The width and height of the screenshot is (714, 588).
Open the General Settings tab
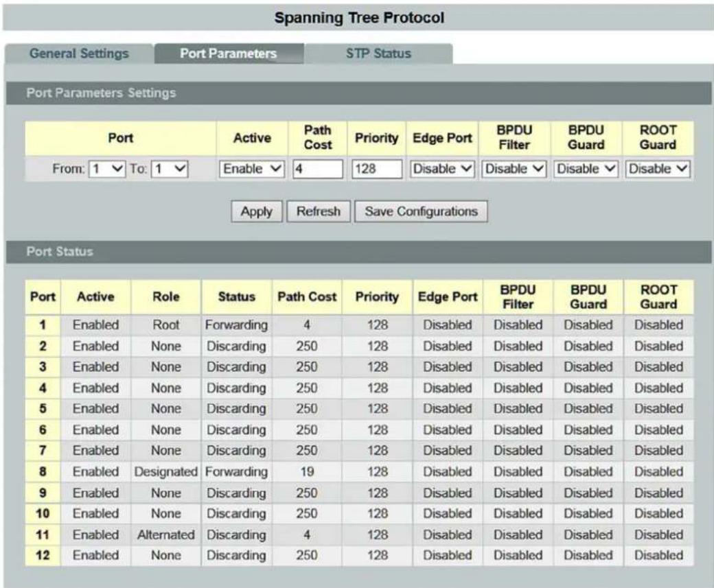[x=79, y=54]
